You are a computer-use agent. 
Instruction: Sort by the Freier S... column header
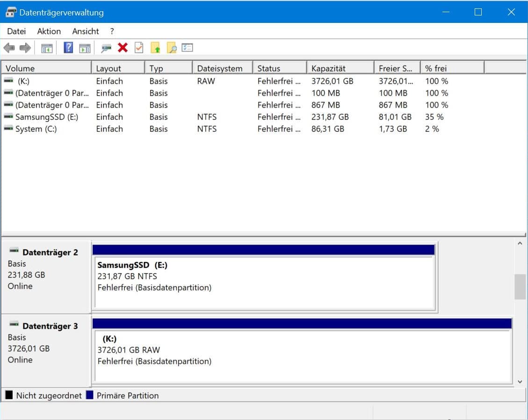click(x=398, y=68)
